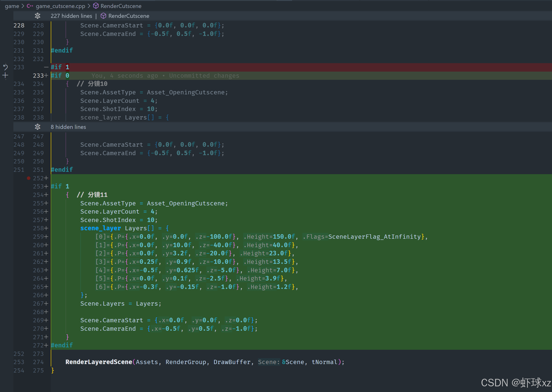The image size is (552, 392).
Task: Click cube symbol icon in hidden lines bar
Action: (103, 16)
